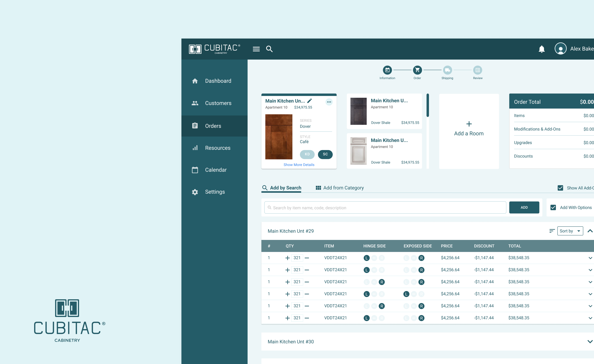Expand second item row details chevron

point(590,270)
